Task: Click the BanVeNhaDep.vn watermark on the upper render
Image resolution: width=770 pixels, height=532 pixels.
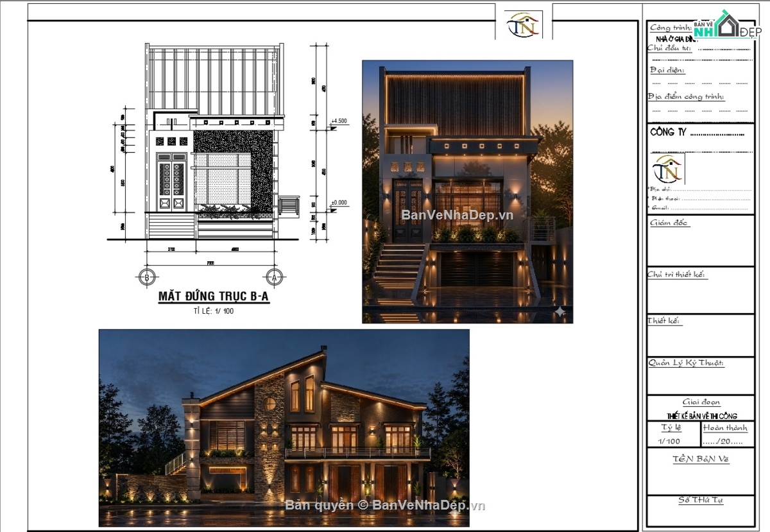Action: (458, 215)
